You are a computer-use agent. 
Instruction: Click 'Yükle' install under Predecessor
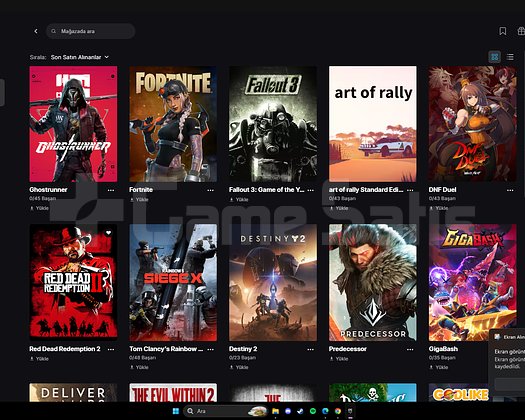(339, 358)
